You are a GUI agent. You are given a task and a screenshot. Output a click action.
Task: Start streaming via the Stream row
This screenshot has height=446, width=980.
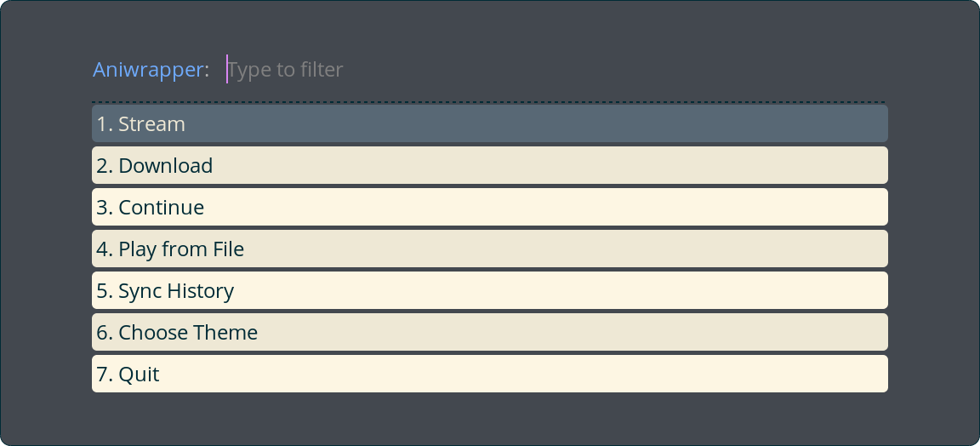(x=489, y=123)
